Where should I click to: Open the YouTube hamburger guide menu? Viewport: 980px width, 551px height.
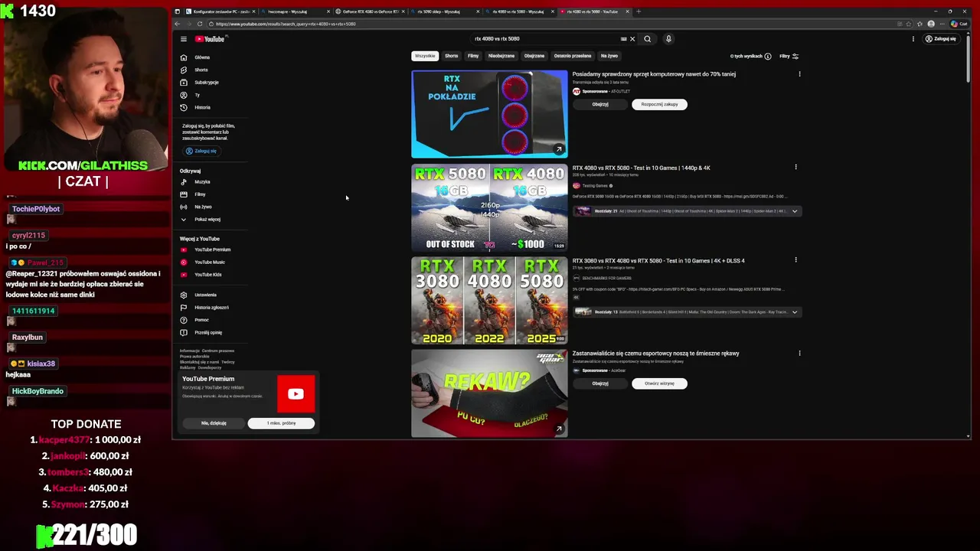(x=184, y=39)
